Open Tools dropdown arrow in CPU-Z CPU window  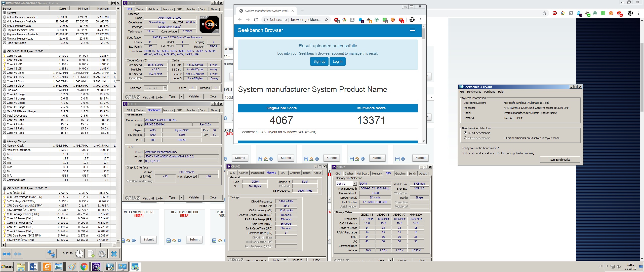pos(181,96)
